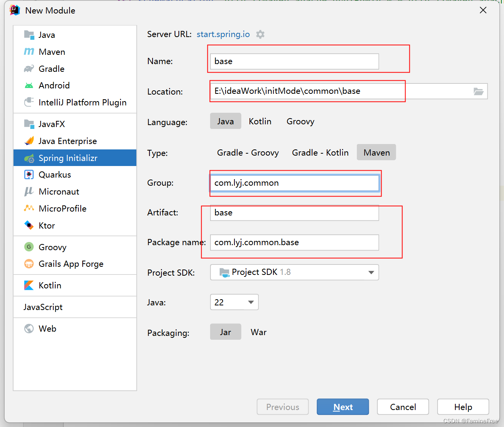The width and height of the screenshot is (504, 427).
Task: Select Kotlin in the module list
Action: pyautogui.click(x=75, y=285)
